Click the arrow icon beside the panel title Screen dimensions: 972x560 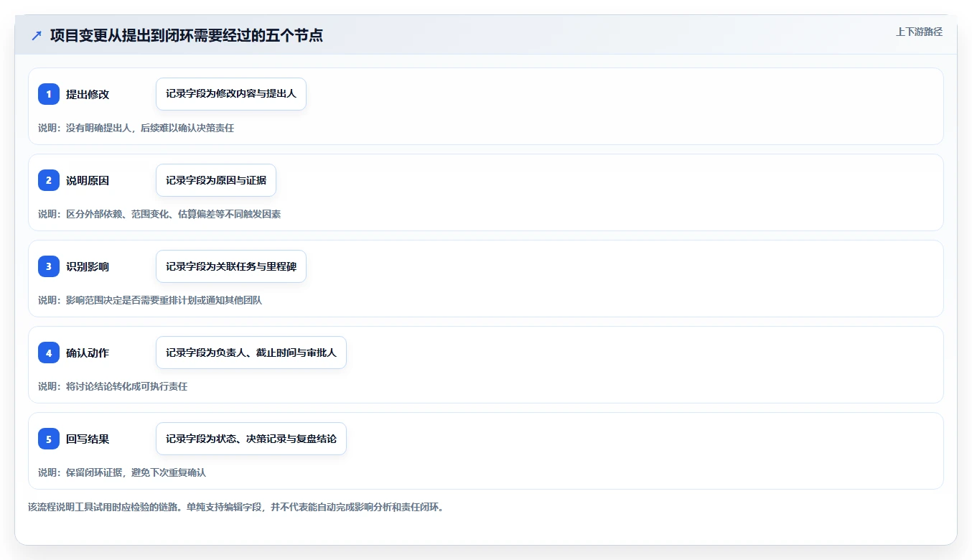pyautogui.click(x=37, y=35)
